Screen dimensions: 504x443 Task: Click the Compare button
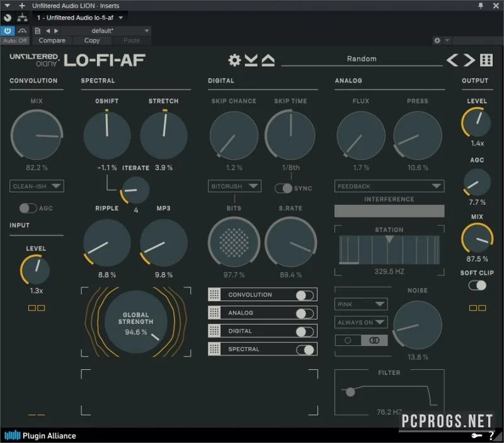click(x=52, y=40)
